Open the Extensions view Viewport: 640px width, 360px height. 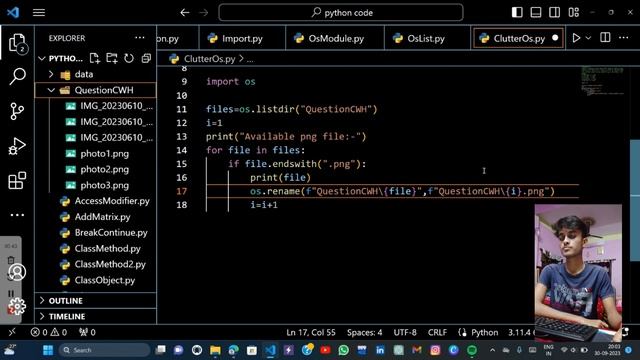click(x=17, y=180)
